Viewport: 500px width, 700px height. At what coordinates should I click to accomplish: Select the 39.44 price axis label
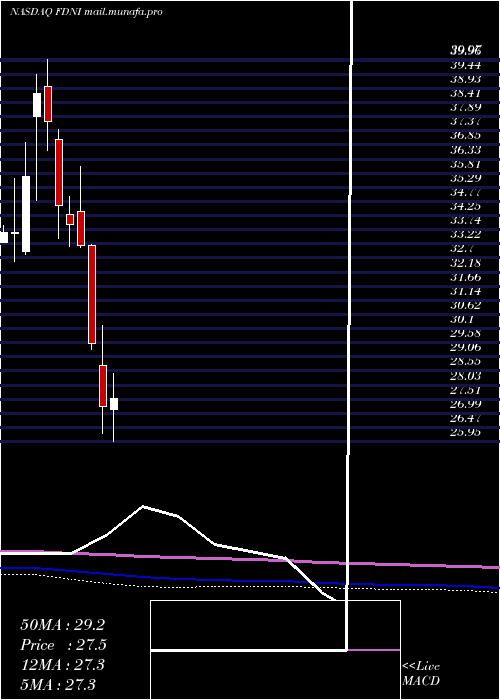pyautogui.click(x=465, y=66)
